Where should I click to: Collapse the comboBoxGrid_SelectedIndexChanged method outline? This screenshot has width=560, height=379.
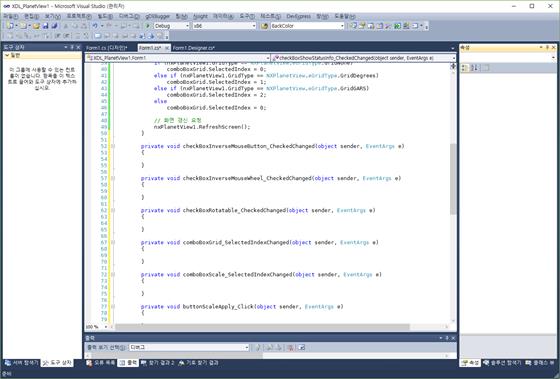(113, 243)
